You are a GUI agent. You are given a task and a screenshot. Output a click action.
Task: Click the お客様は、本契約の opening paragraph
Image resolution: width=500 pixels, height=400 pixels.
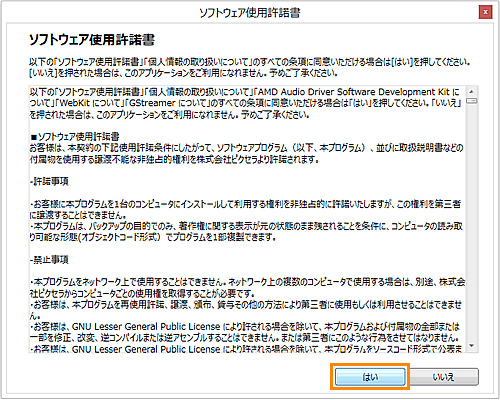(246, 153)
